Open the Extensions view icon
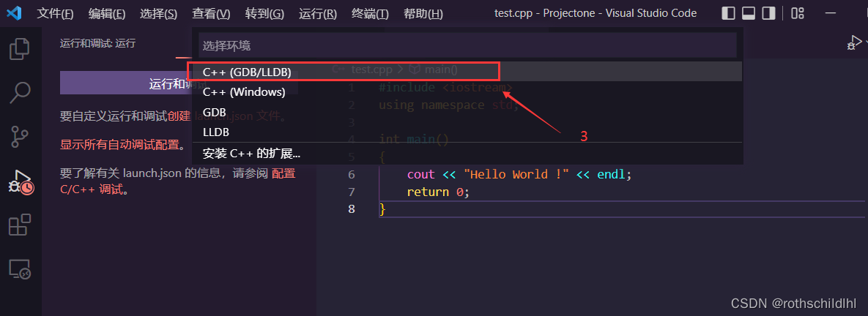868x316 pixels. (x=21, y=225)
